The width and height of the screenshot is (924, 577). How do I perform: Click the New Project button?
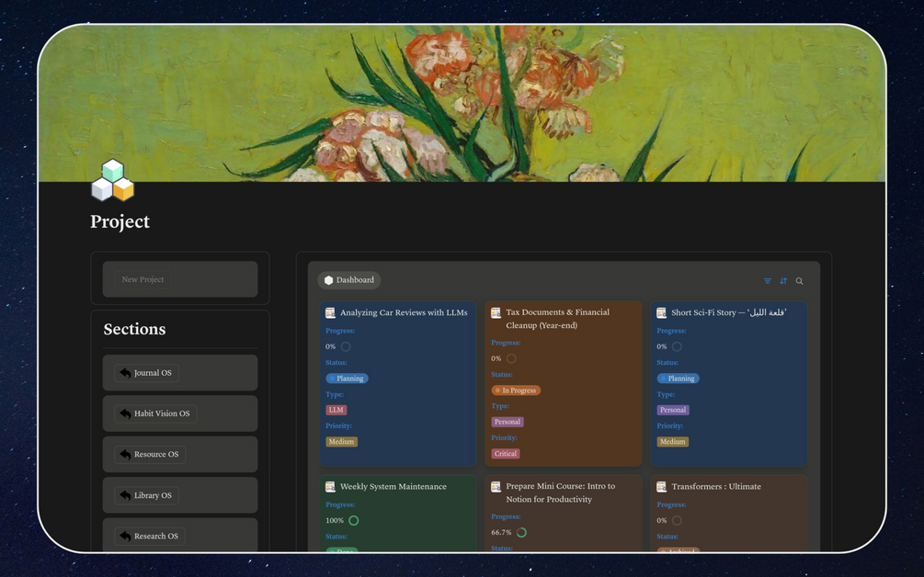coord(143,279)
